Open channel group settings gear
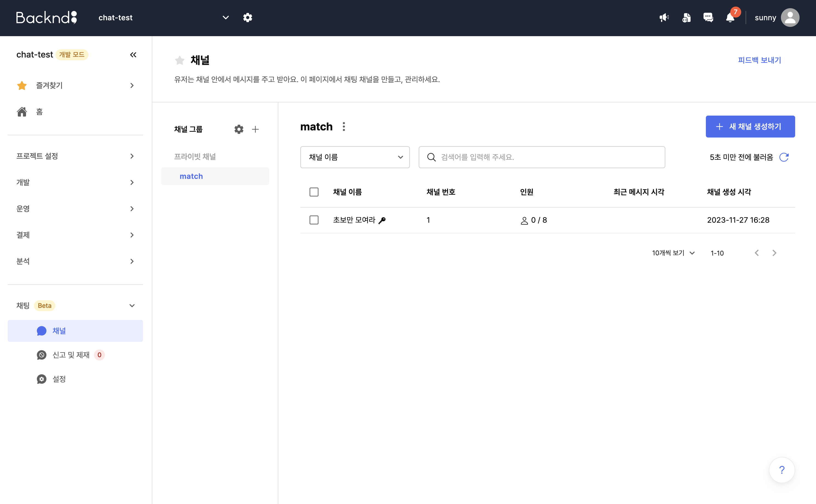 tap(239, 129)
